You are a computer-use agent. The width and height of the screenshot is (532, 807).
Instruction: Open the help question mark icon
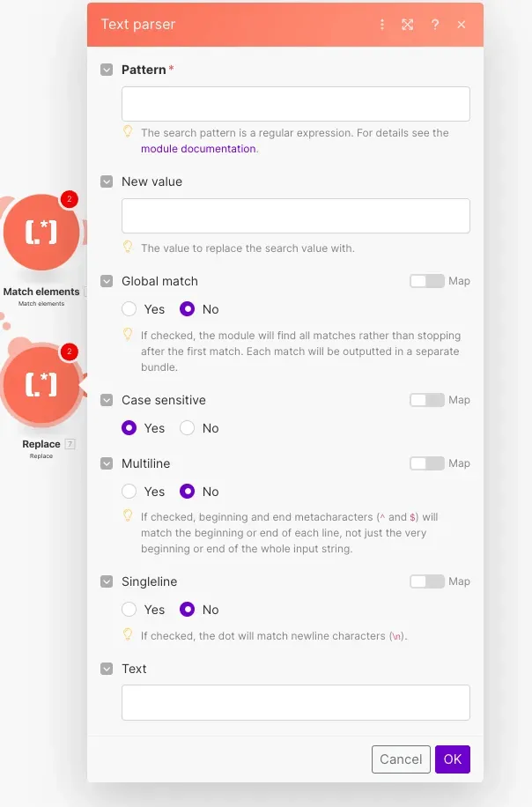pyautogui.click(x=435, y=25)
